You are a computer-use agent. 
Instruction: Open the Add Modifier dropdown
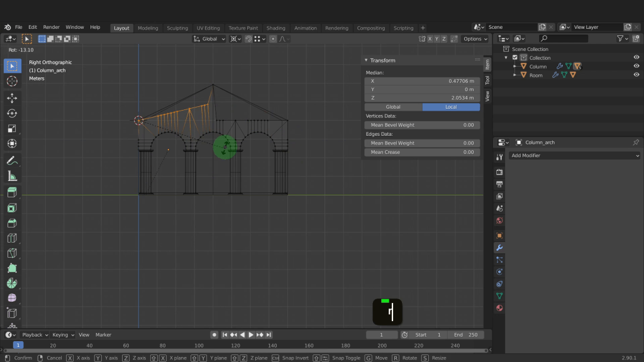(575, 155)
